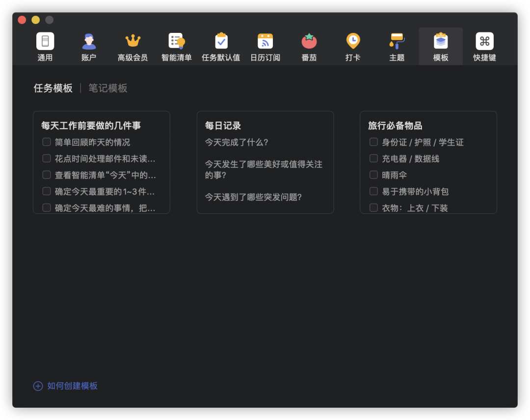Check 晴雨伞 checkbox
The height and width of the screenshot is (420, 530).
tap(373, 175)
